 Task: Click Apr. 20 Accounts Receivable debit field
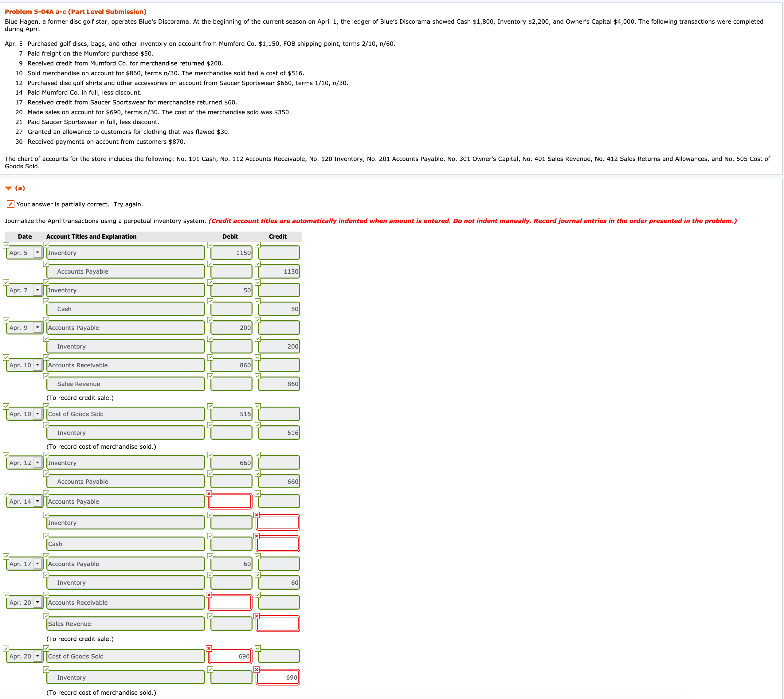pos(230,602)
